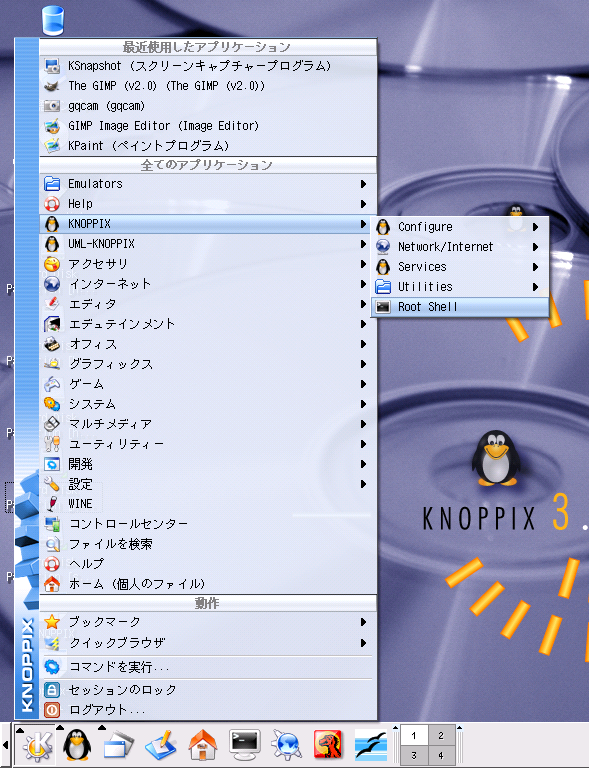Open the エディタ submenu
Viewport: 589px width, 768px height.
(208, 304)
